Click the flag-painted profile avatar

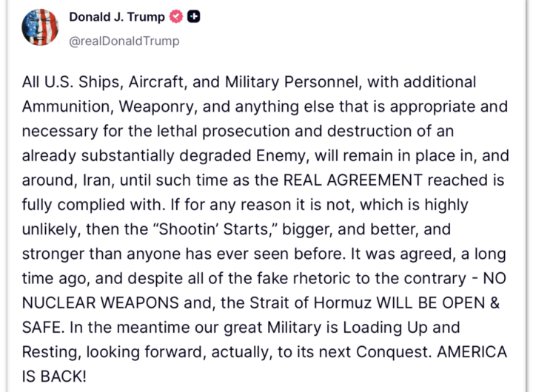tap(40, 27)
